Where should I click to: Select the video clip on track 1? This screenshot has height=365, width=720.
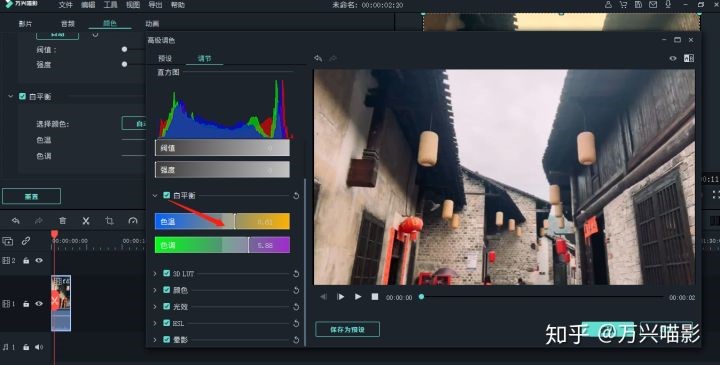[61, 303]
